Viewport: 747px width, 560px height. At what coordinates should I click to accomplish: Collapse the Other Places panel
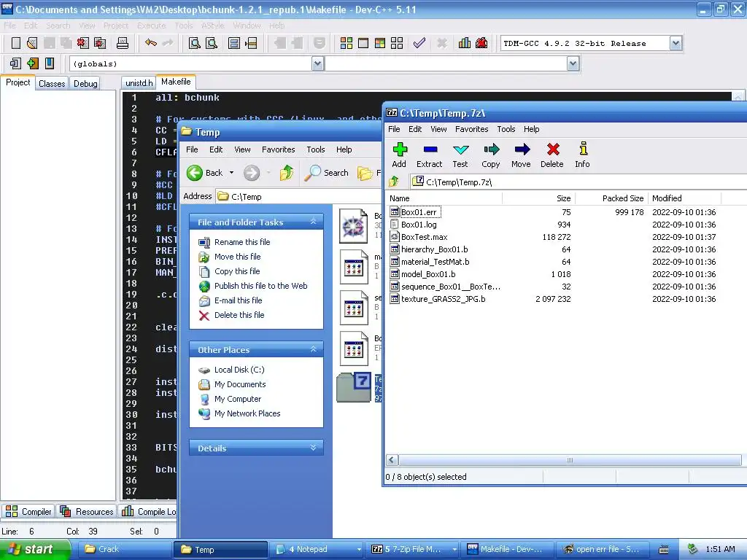[x=314, y=349]
